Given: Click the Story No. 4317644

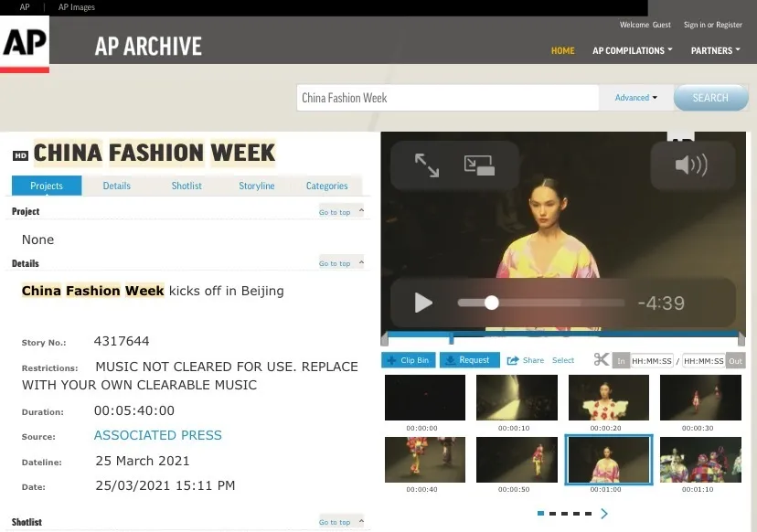Looking at the screenshot, I should click(122, 341).
